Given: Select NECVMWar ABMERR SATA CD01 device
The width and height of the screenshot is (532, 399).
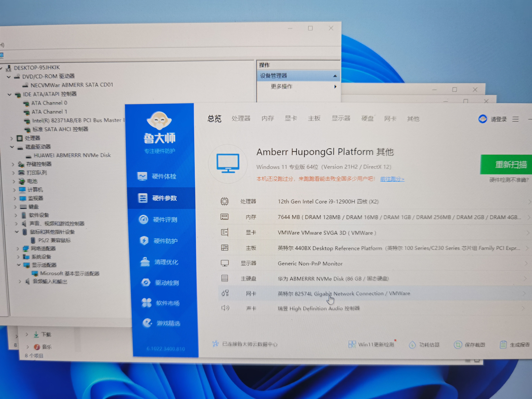Looking at the screenshot, I should pyautogui.click(x=72, y=85).
